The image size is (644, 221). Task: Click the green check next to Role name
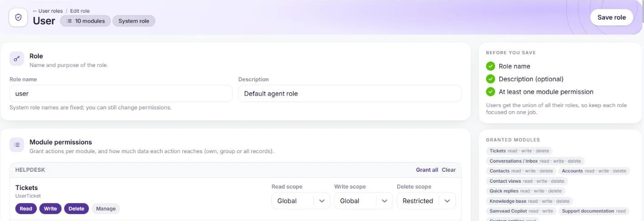[x=491, y=66]
